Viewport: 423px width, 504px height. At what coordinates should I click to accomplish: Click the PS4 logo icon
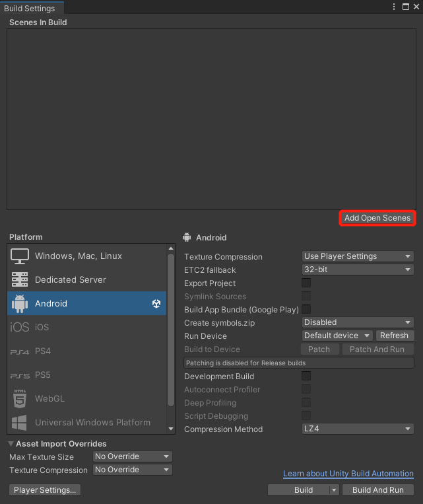tap(20, 352)
